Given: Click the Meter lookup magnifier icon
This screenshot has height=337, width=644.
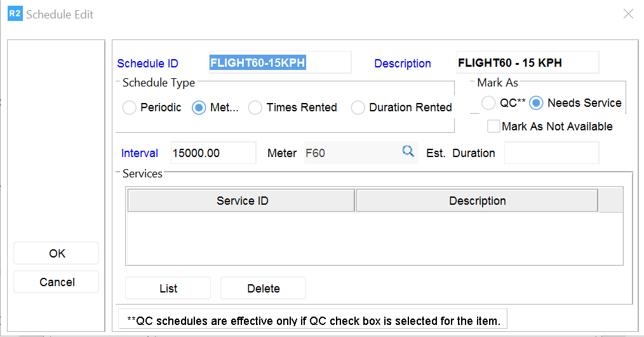Looking at the screenshot, I should pos(408,151).
